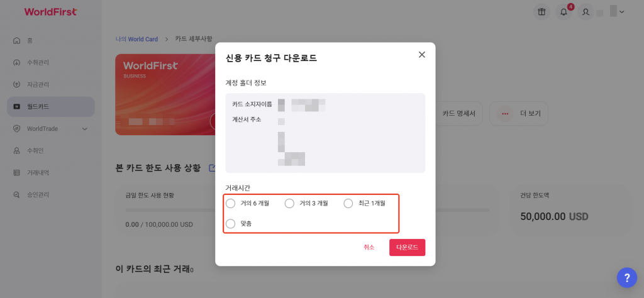Select the 최근 1개월 radio option

tap(348, 203)
